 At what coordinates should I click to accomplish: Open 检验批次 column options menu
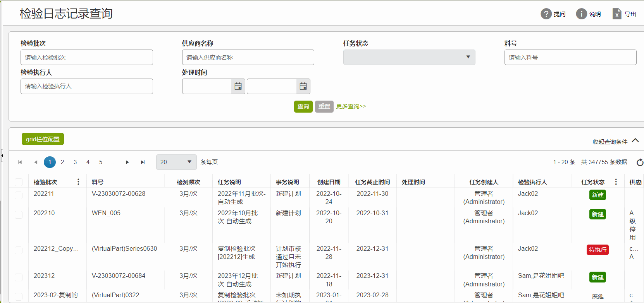pos(78,181)
